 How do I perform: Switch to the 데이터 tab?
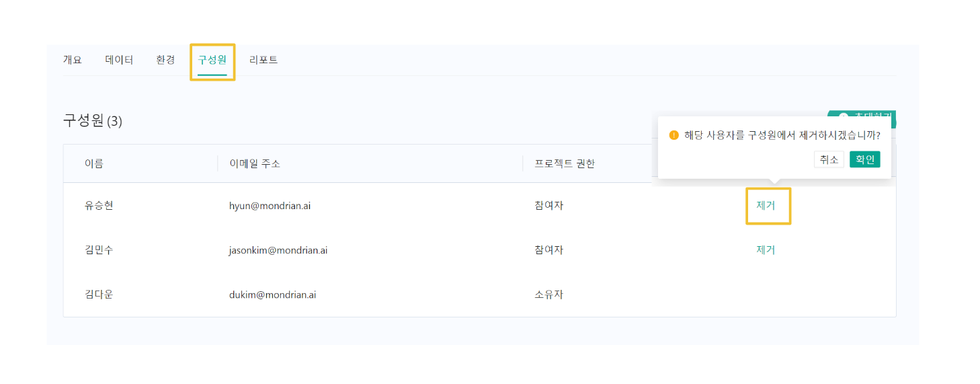click(x=119, y=60)
